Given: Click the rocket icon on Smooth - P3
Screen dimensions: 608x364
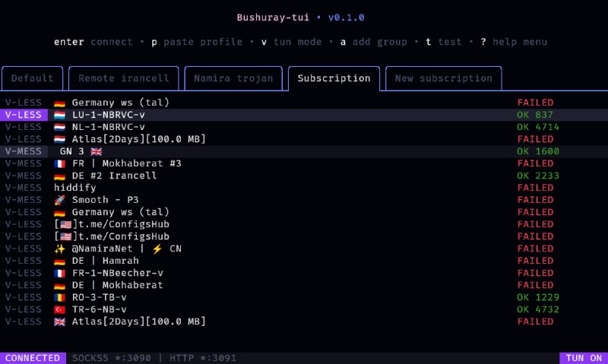Looking at the screenshot, I should point(59,200).
